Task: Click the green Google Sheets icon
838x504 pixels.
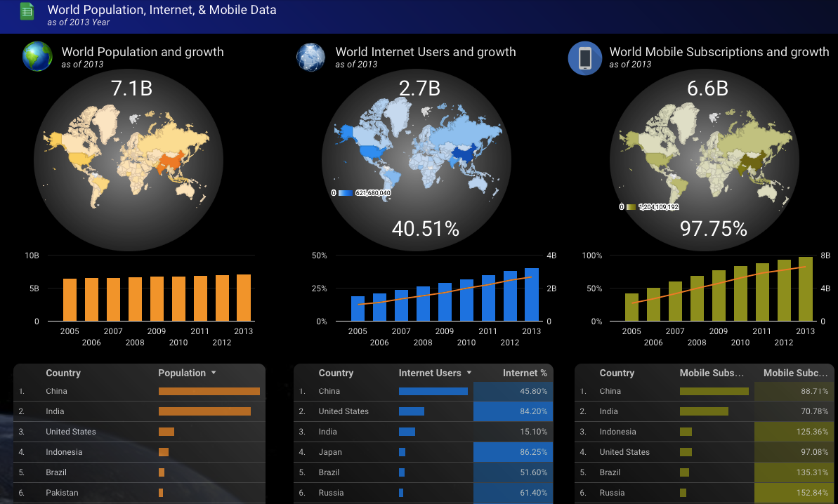Action: click(27, 11)
